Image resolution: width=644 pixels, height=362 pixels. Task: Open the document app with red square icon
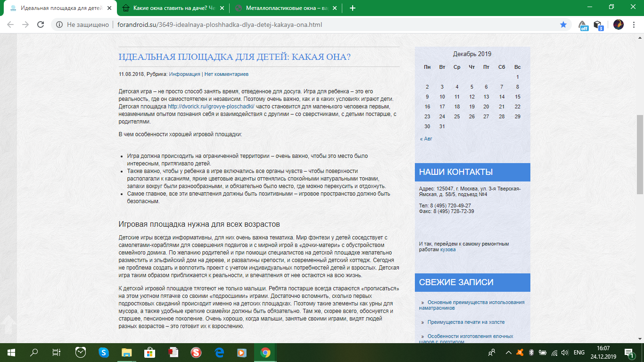[173, 352]
